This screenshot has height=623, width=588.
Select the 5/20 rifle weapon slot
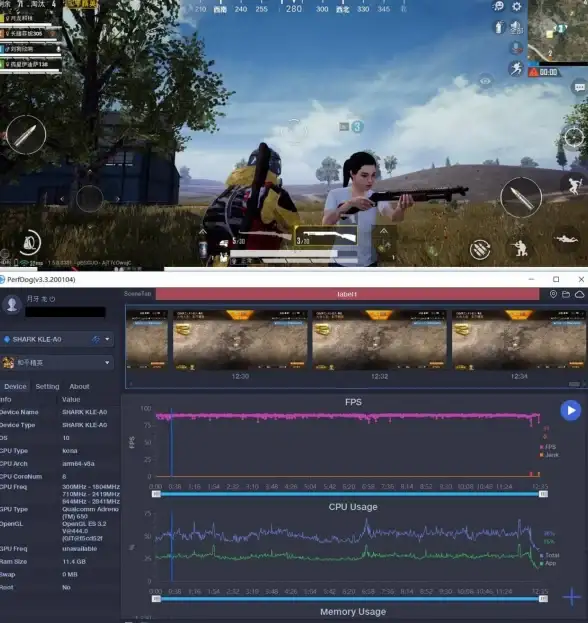click(263, 237)
